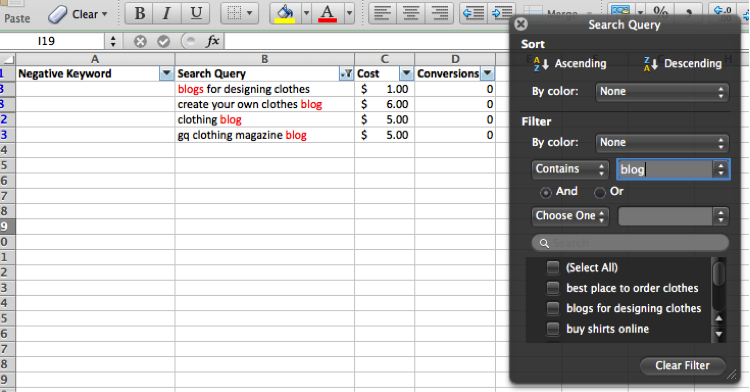This screenshot has height=392, width=750.
Task: Select cost cell showing $ 6.00
Action: click(x=385, y=104)
